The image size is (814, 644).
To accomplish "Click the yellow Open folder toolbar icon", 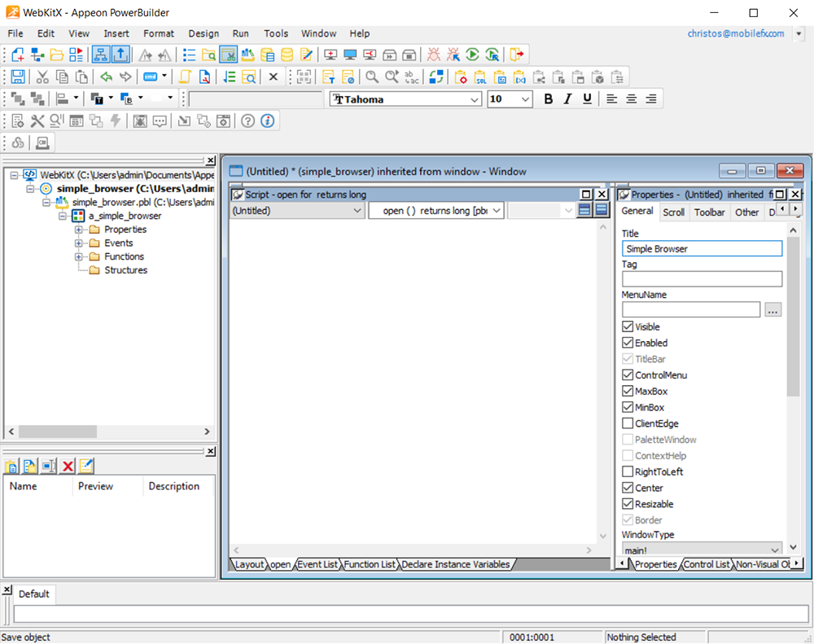I will coord(57,55).
